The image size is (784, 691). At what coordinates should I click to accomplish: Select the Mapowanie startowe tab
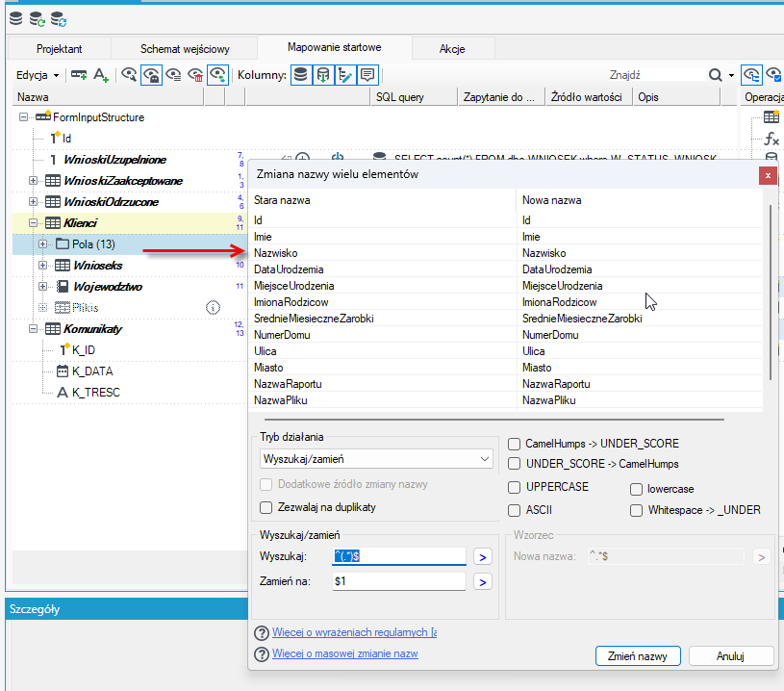(335, 47)
